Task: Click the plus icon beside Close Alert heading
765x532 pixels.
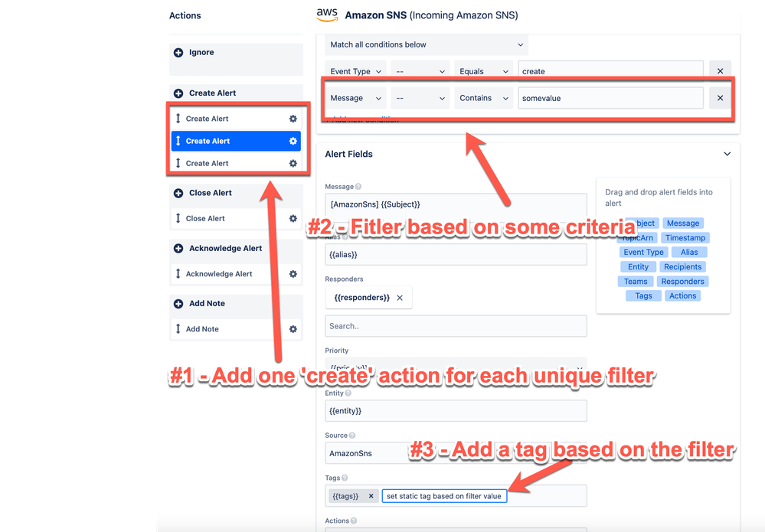Action: pos(178,193)
